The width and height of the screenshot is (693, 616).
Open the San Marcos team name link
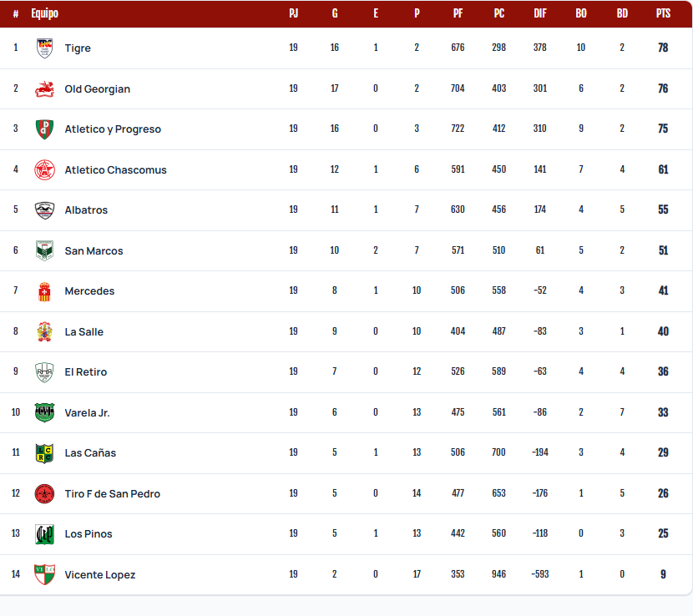[94, 251]
